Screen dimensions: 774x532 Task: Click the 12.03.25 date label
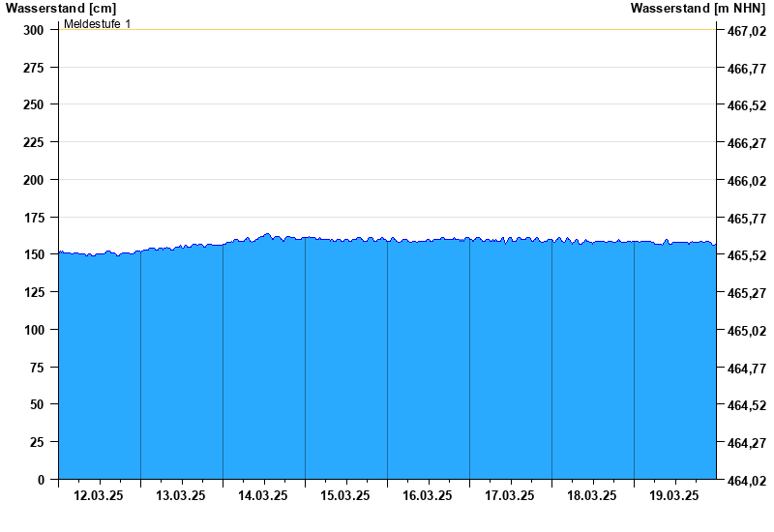(99, 495)
